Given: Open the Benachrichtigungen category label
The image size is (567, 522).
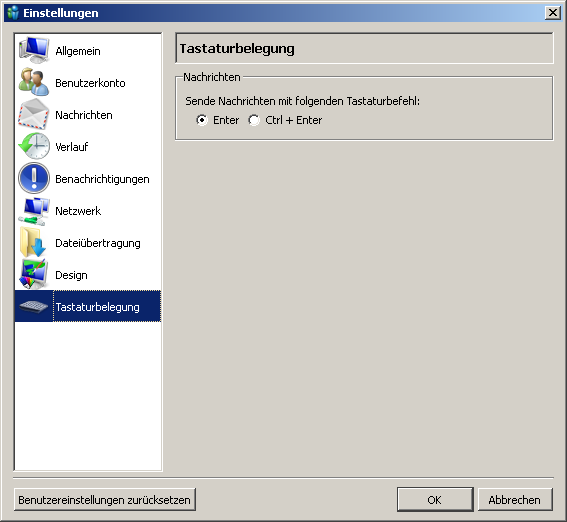Looking at the screenshot, I should pos(102,179).
